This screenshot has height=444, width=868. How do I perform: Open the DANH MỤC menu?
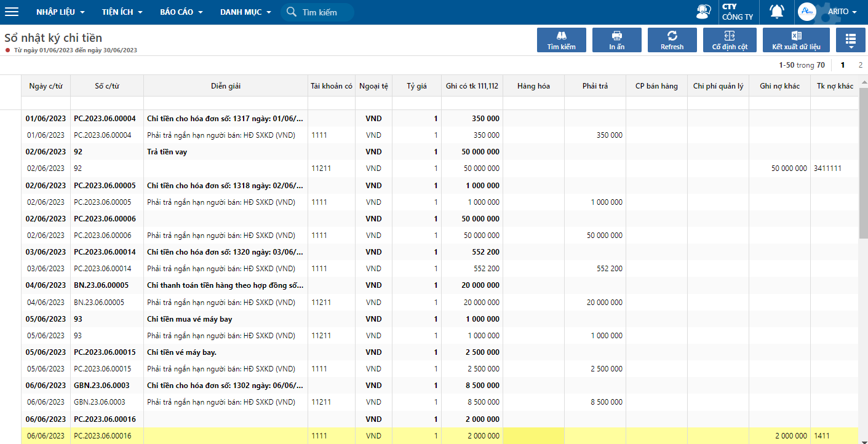coord(245,12)
